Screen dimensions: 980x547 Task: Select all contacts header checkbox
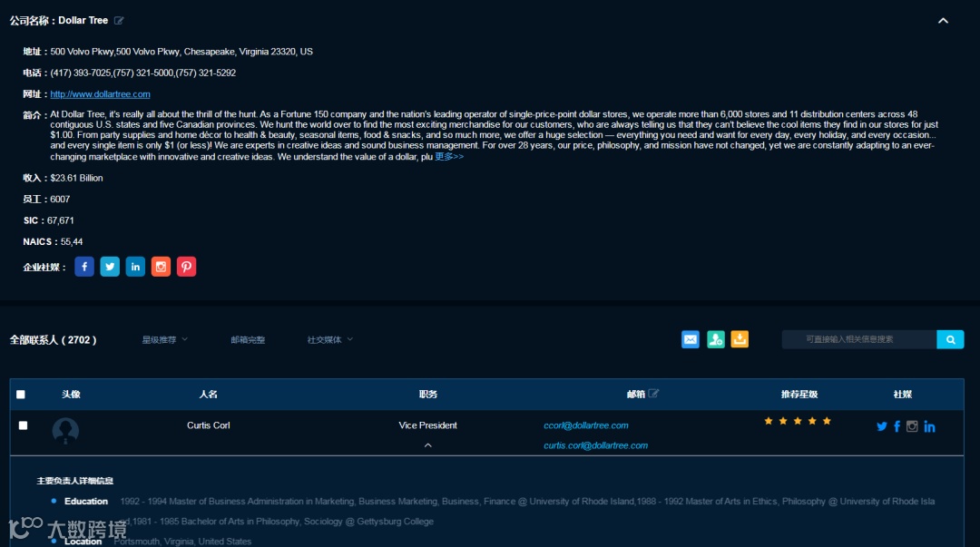pos(21,395)
